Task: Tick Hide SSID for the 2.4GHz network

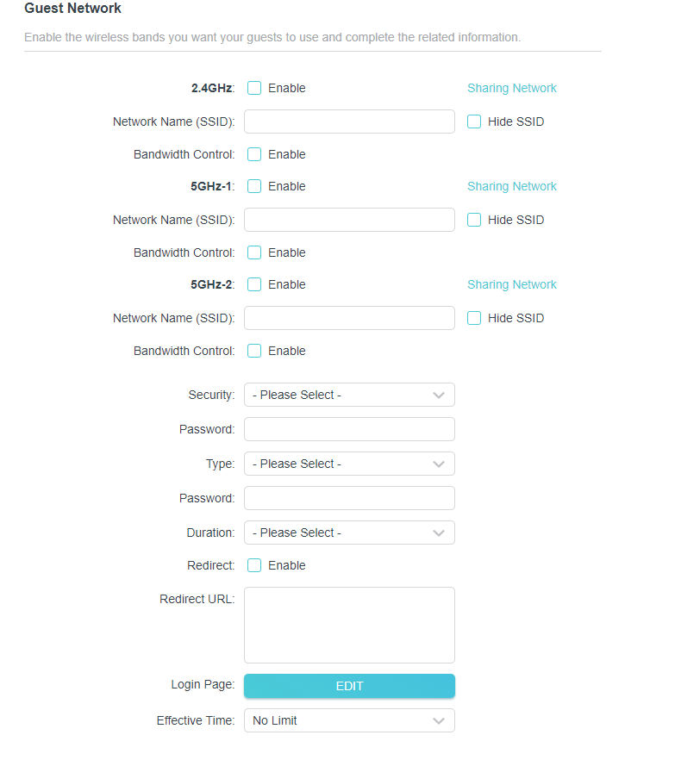Action: (474, 121)
